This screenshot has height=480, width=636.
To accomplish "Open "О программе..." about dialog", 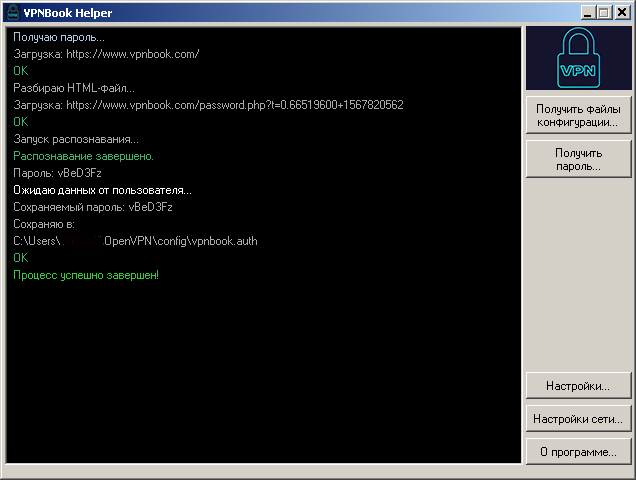I will point(578,452).
